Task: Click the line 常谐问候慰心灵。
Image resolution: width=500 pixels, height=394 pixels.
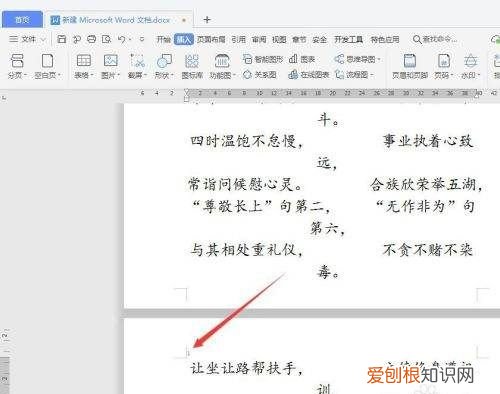Action: (x=245, y=184)
